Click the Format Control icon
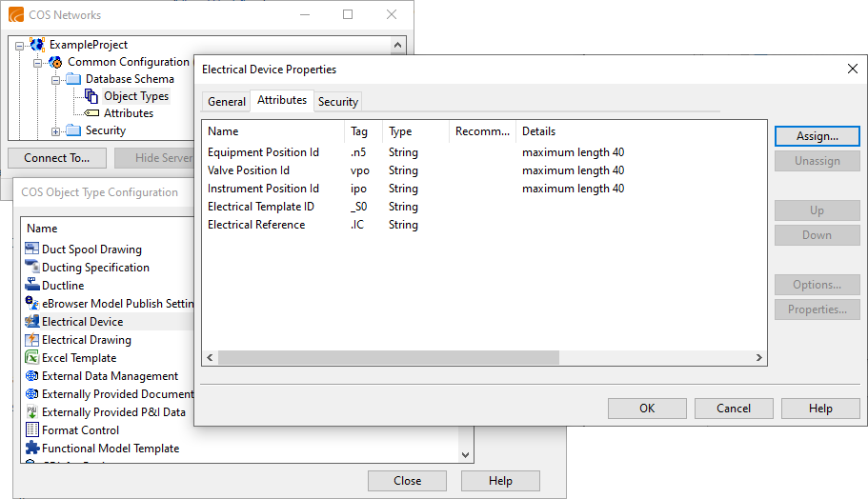 (32, 430)
